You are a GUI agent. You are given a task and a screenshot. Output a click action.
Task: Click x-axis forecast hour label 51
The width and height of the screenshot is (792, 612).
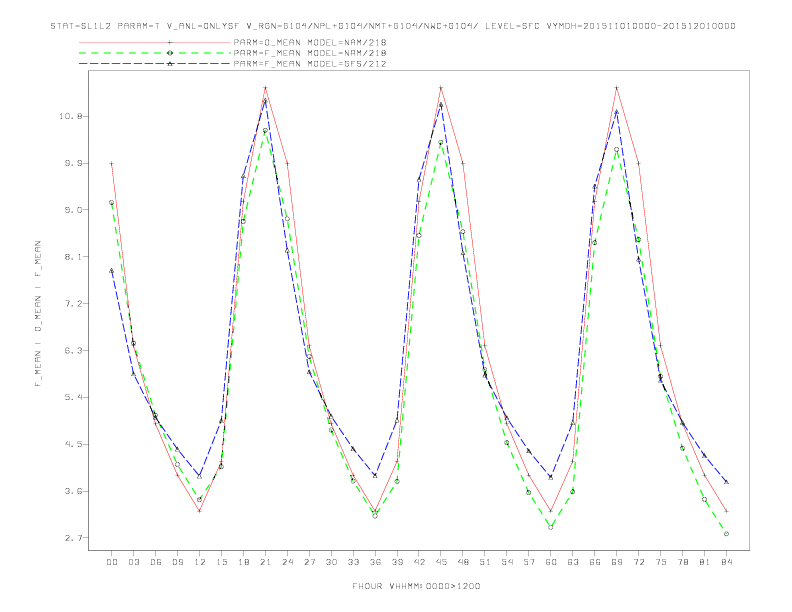(x=485, y=562)
